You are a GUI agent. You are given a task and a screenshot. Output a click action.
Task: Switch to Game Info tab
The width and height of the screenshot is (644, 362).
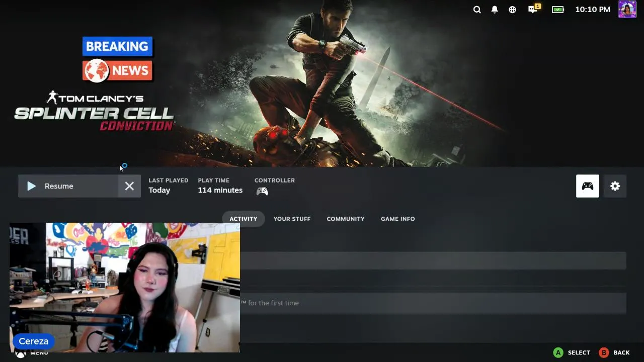click(x=398, y=219)
